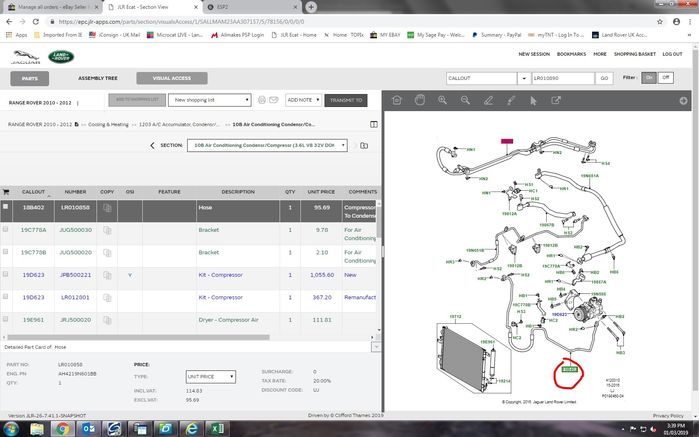Open the NEW SESSION menu item
This screenshot has width=699, height=437.
534,54
